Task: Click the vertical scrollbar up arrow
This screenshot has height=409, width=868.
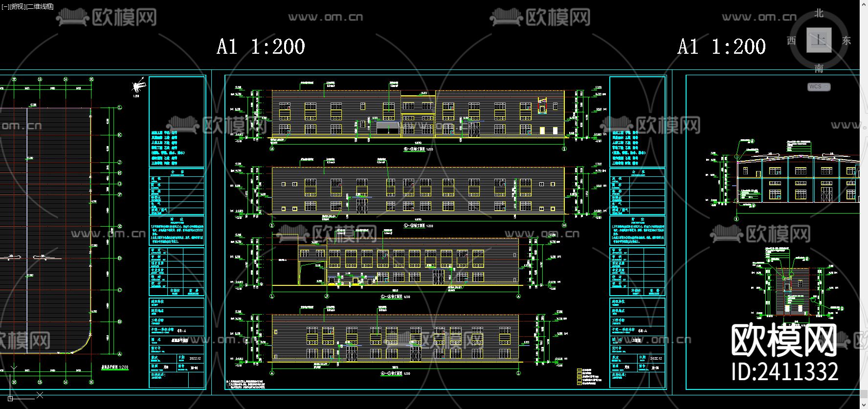Action: 864,3
